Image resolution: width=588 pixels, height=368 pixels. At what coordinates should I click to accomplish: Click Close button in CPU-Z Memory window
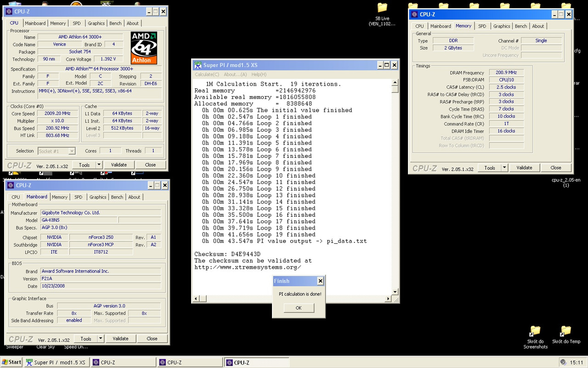pos(556,167)
